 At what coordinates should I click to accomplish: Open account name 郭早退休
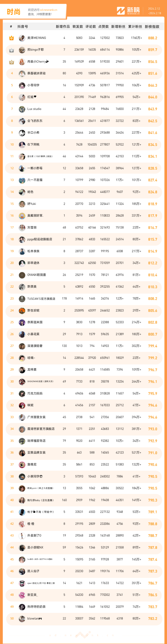point(33,263)
